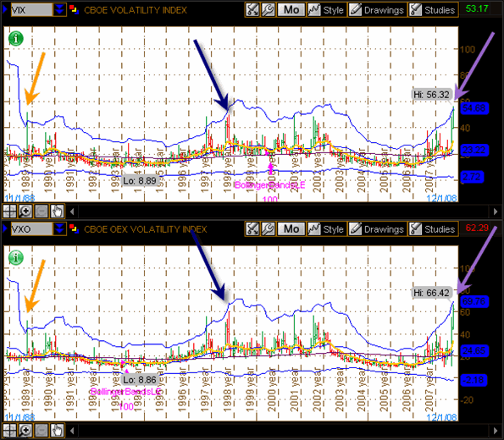Click the BollingerBandsLE label on VXO chart
This screenshot has width=504, height=440.
click(x=125, y=392)
